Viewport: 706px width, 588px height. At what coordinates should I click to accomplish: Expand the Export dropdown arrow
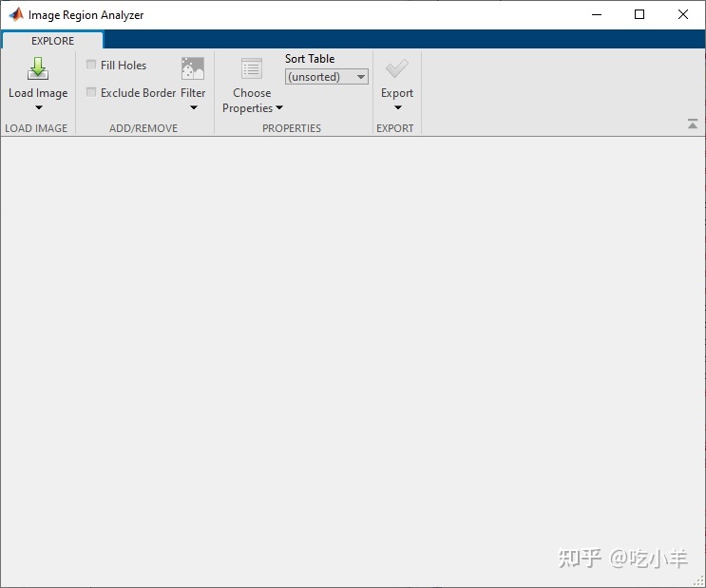click(x=397, y=107)
